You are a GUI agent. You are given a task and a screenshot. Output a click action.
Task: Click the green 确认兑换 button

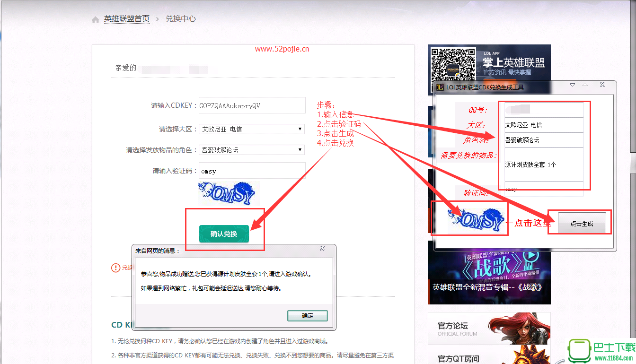click(224, 234)
